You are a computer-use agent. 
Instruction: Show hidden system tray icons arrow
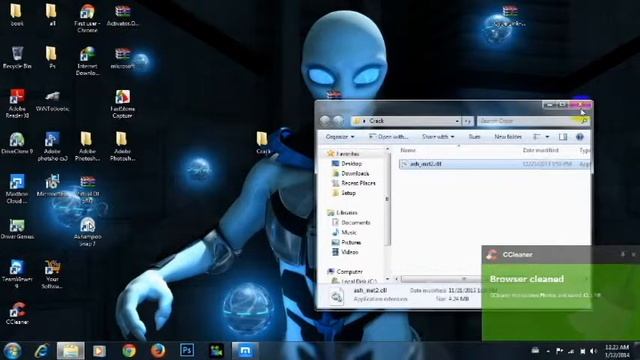click(548, 351)
